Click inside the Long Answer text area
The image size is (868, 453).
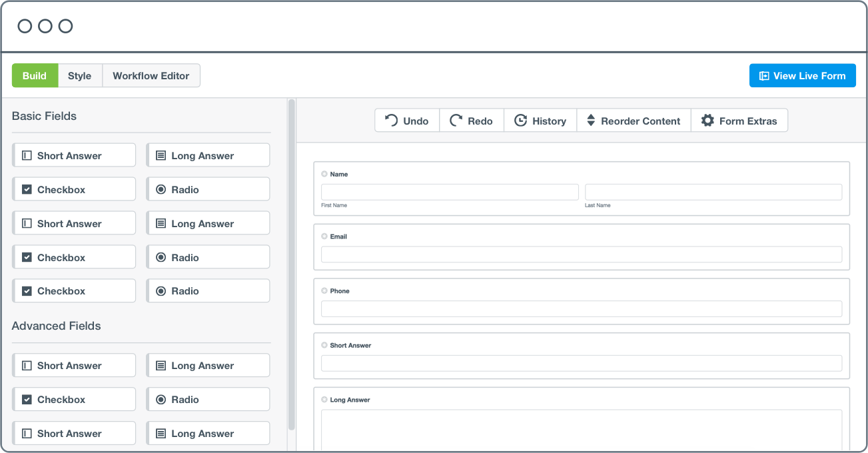click(x=582, y=430)
